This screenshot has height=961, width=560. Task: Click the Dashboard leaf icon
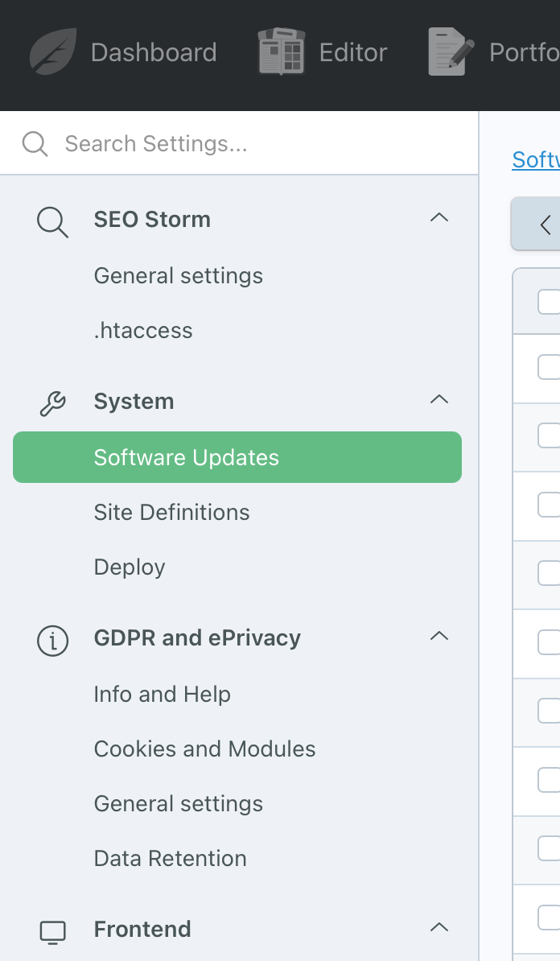coord(53,52)
